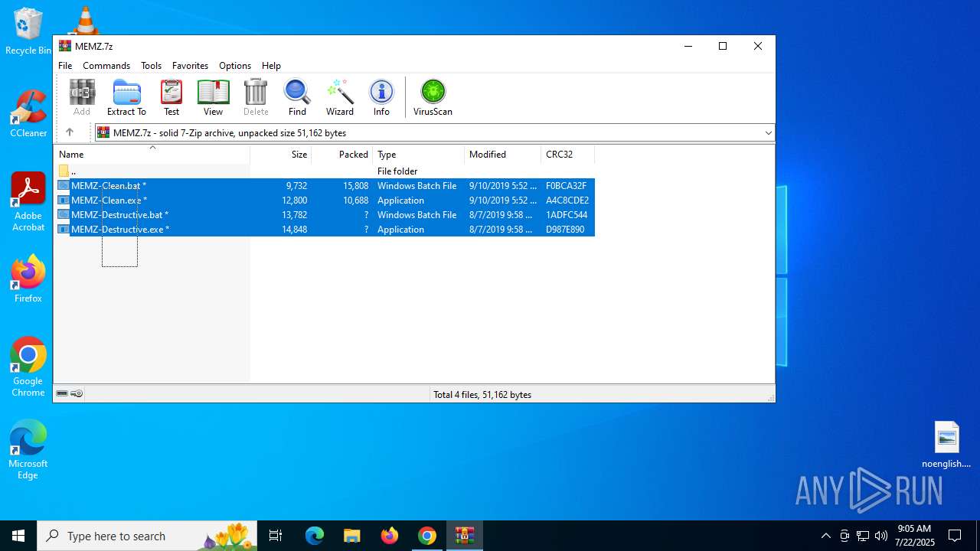Open volume control in tray
Screen dimensions: 980x551
881,536
